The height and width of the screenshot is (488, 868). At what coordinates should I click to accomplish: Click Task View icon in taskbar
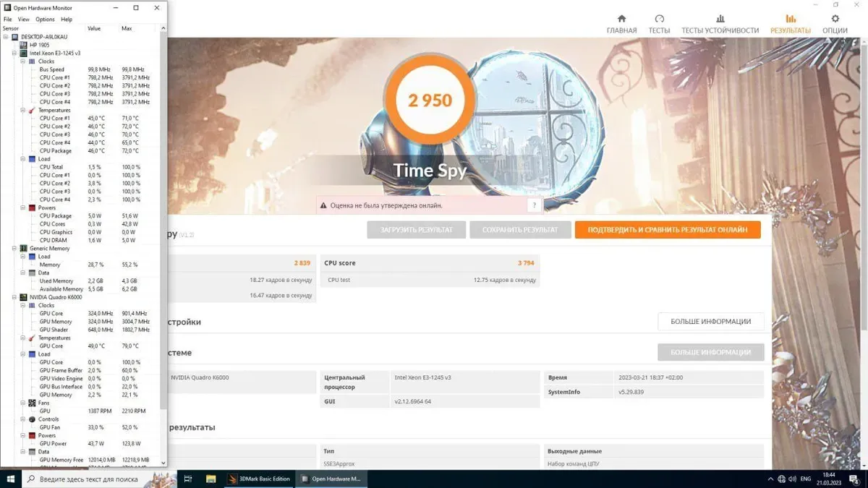pos(188,479)
